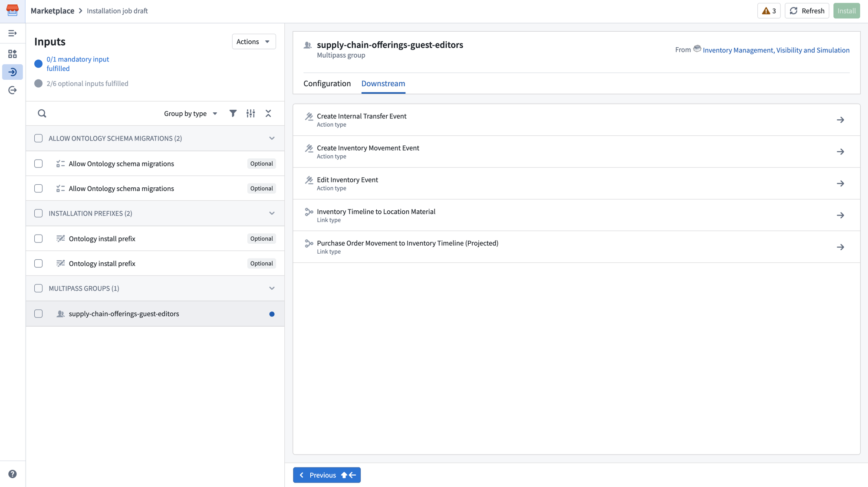Check the first Allow Ontology schema migrations row
This screenshot has height=487, width=868.
[39, 163]
